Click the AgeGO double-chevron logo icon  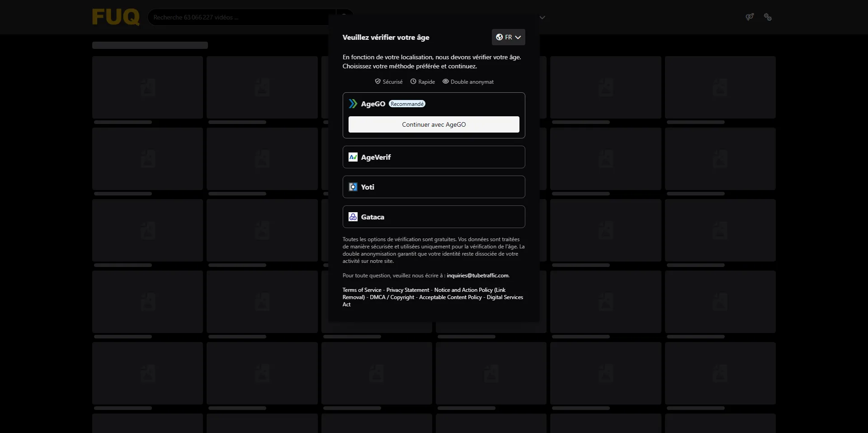click(353, 104)
